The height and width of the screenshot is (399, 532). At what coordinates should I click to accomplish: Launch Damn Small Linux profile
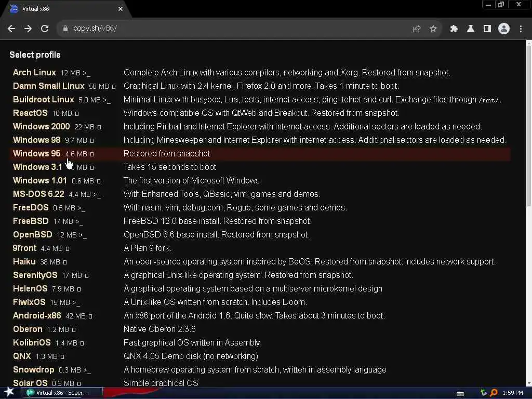click(x=48, y=86)
